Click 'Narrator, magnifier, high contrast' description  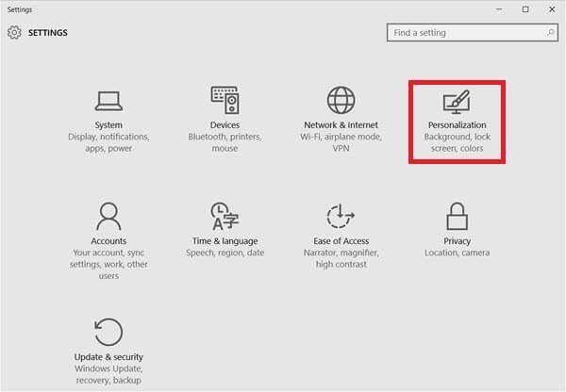click(341, 258)
